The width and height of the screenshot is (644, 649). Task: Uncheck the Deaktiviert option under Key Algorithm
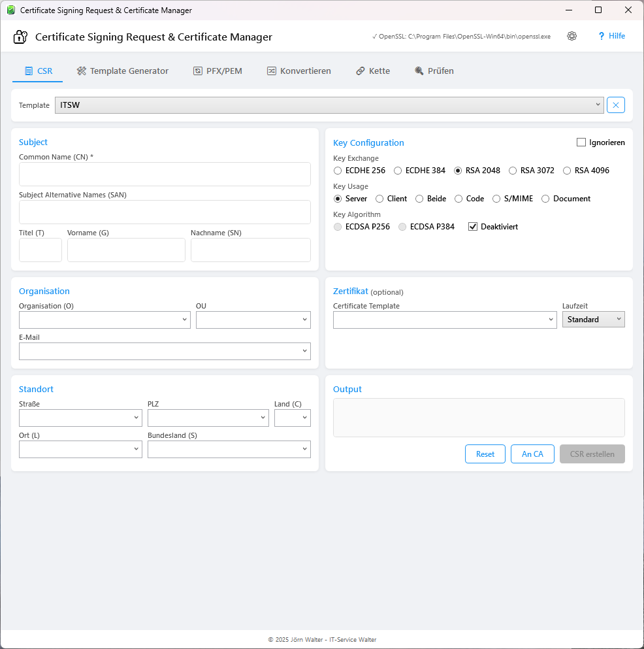click(x=472, y=226)
